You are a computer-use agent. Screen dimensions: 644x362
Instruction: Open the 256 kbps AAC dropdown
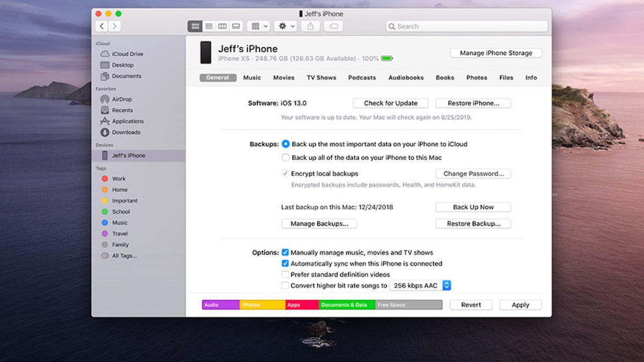click(420, 286)
